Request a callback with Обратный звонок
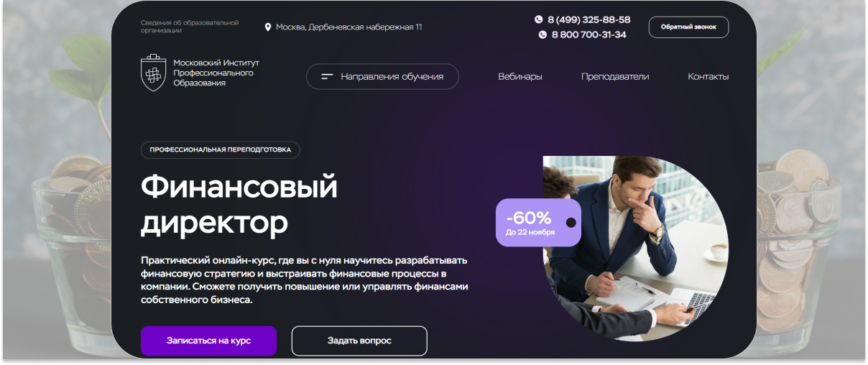 click(688, 27)
